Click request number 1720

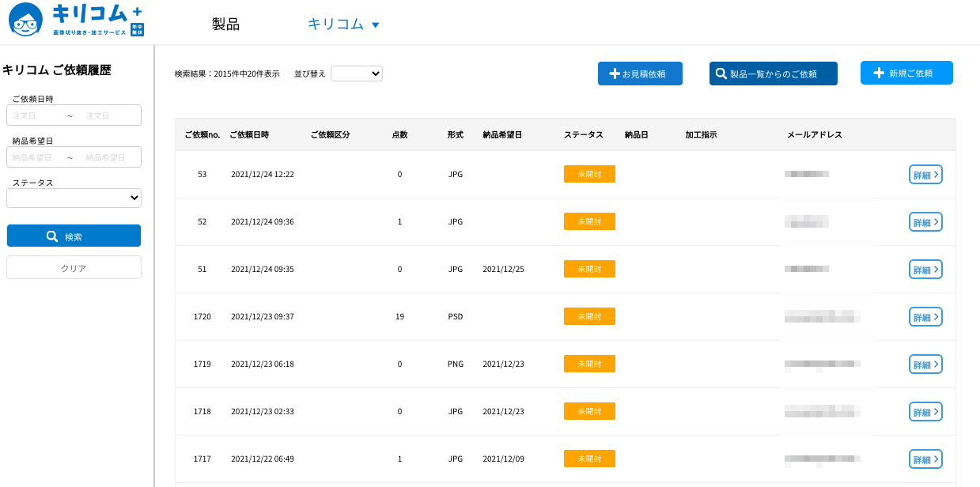click(202, 316)
